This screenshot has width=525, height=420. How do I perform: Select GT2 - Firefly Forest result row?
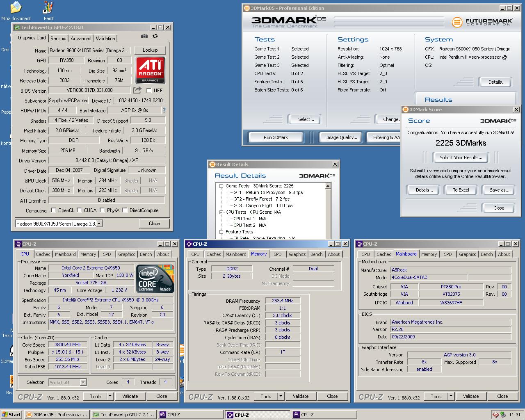pyautogui.click(x=261, y=199)
